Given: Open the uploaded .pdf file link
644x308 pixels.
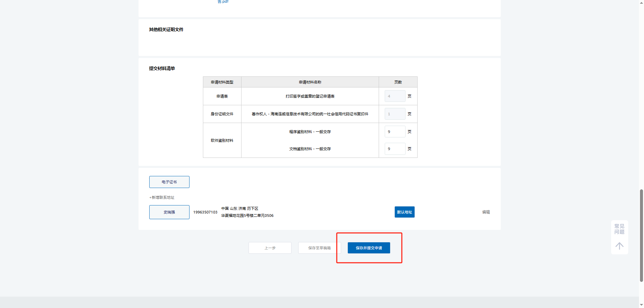Looking at the screenshot, I should [x=223, y=2].
